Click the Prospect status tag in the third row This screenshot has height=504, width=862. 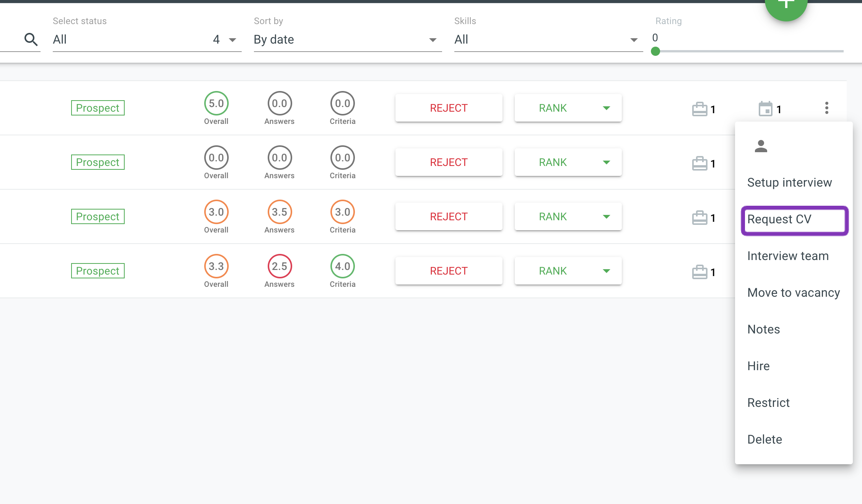[x=98, y=216]
